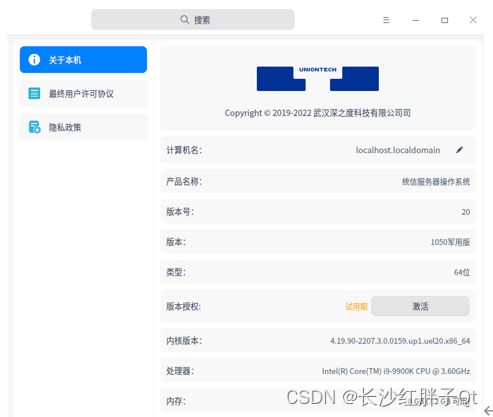This screenshot has height=417, width=493.
Task: Click the 试用期 license status text
Action: pos(356,306)
